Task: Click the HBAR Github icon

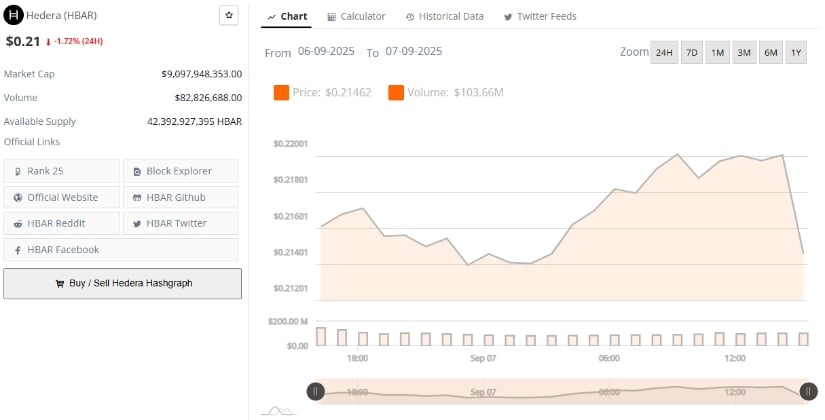Action: pyautogui.click(x=137, y=198)
